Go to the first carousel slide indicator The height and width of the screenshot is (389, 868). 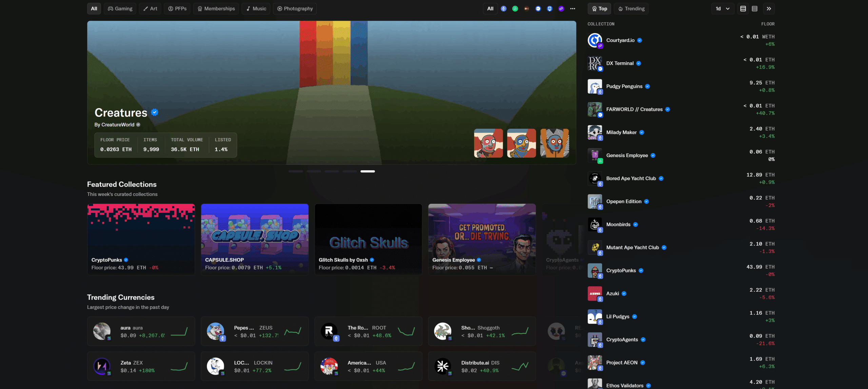click(296, 171)
